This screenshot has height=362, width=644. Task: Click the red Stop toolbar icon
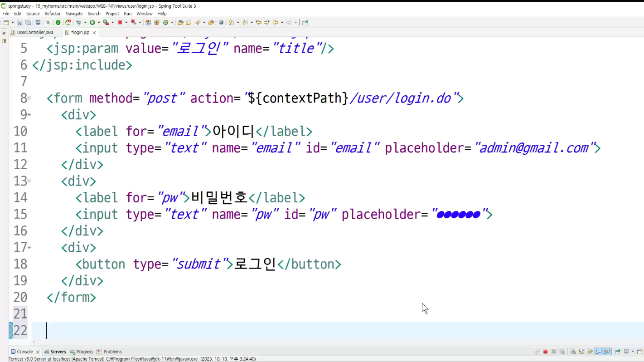[120, 22]
